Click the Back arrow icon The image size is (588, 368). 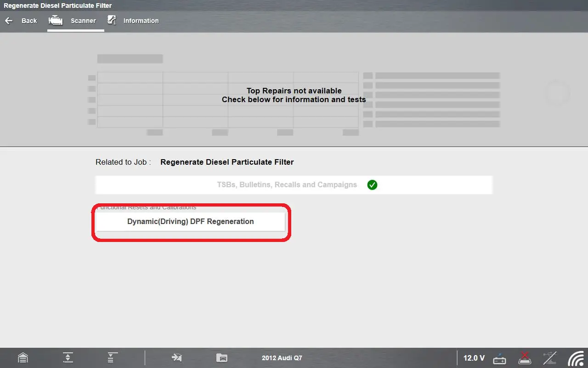9,21
